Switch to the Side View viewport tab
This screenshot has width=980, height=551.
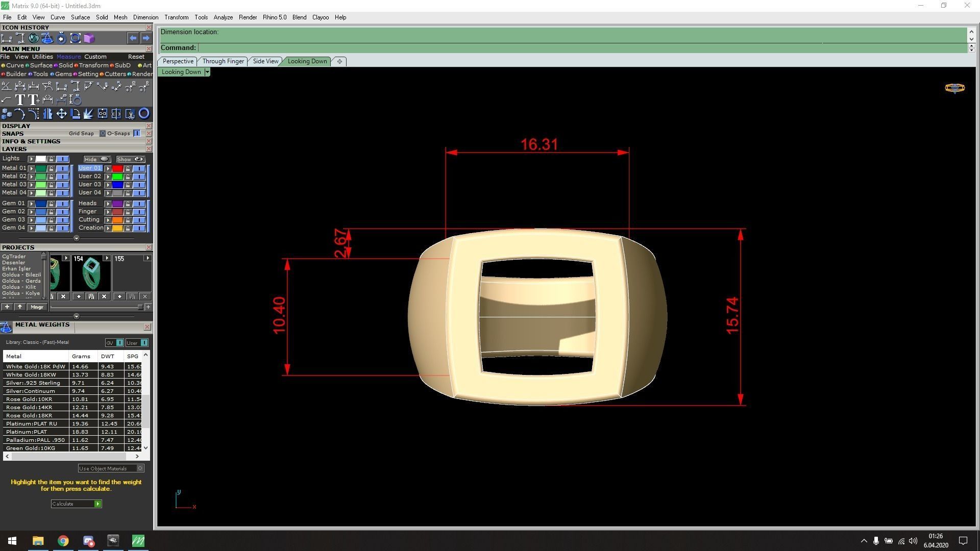(x=265, y=61)
